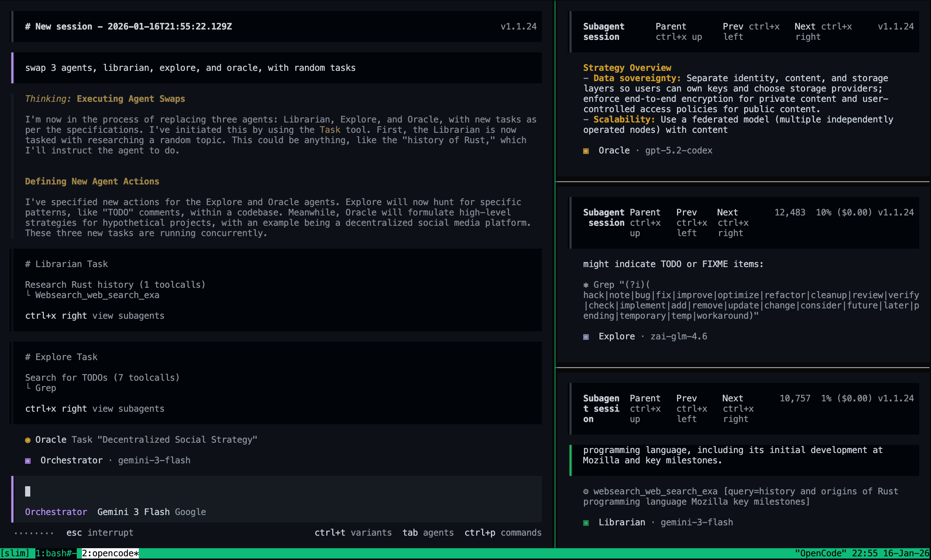Click the orange Oracle agent square icon
Image resolution: width=931 pixels, height=560 pixels.
(585, 151)
